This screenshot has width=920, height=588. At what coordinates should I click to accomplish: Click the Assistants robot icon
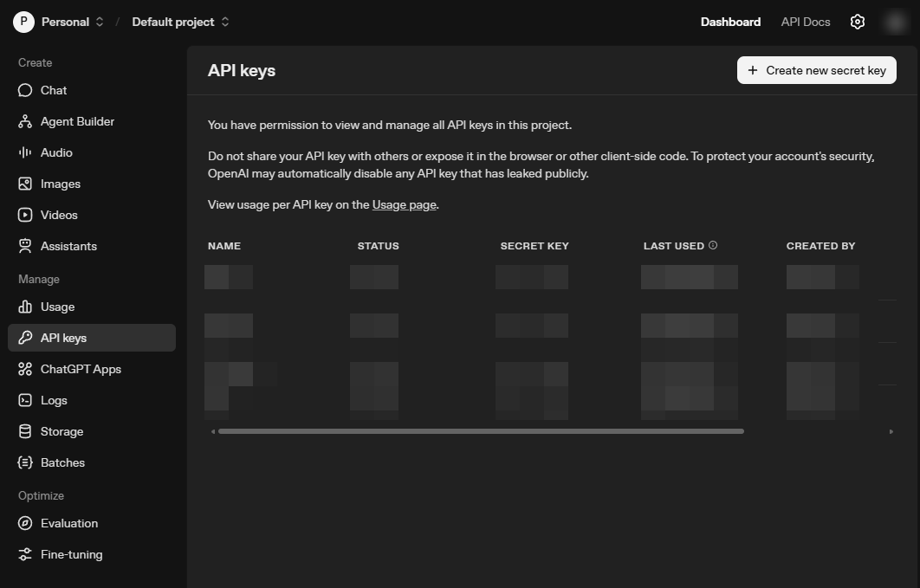click(25, 246)
